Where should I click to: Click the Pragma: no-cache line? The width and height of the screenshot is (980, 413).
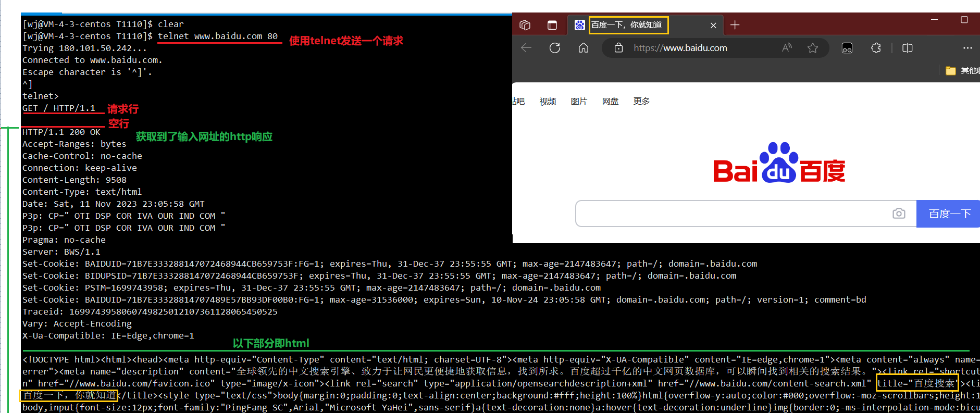coord(64,240)
